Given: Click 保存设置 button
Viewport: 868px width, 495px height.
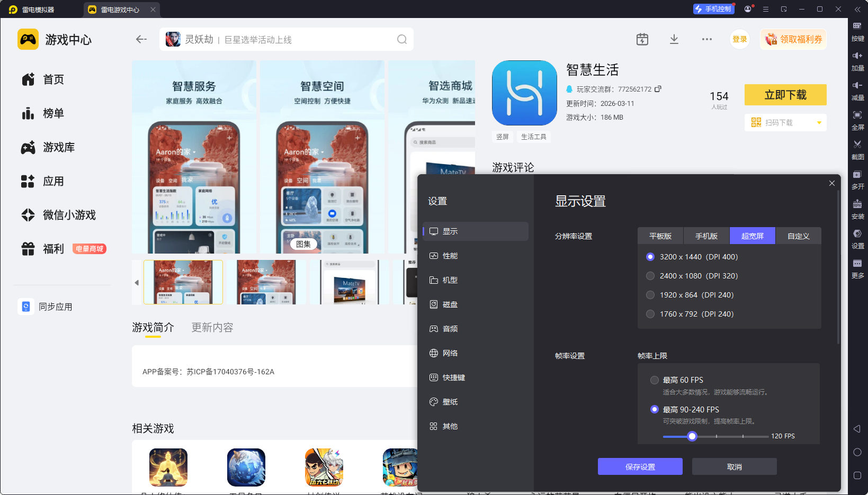Looking at the screenshot, I should tap(640, 466).
